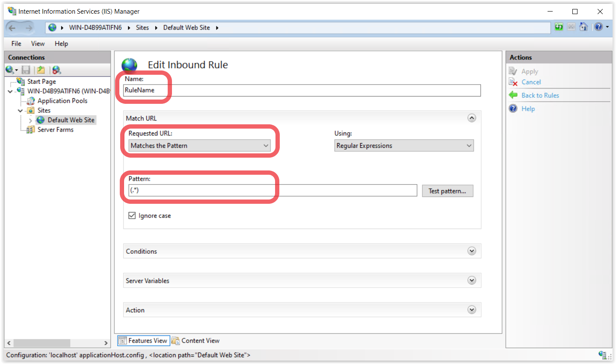Click the Stop loading icon
This screenshot has height=364, width=616.
(571, 27)
